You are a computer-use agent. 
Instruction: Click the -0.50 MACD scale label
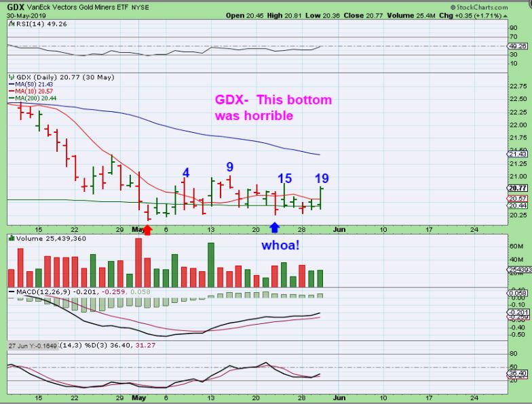pos(518,335)
